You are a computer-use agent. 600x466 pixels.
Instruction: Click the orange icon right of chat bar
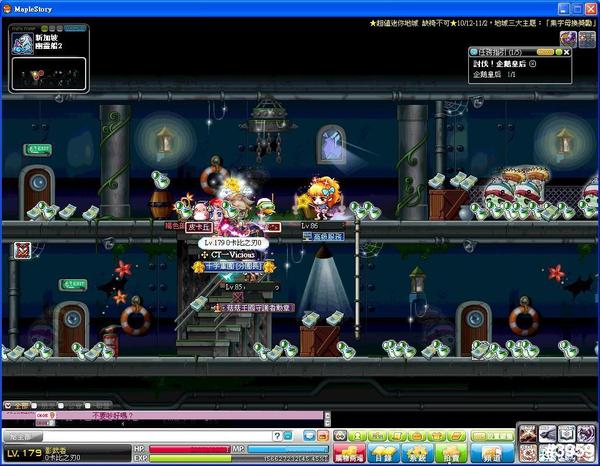tap(323, 436)
